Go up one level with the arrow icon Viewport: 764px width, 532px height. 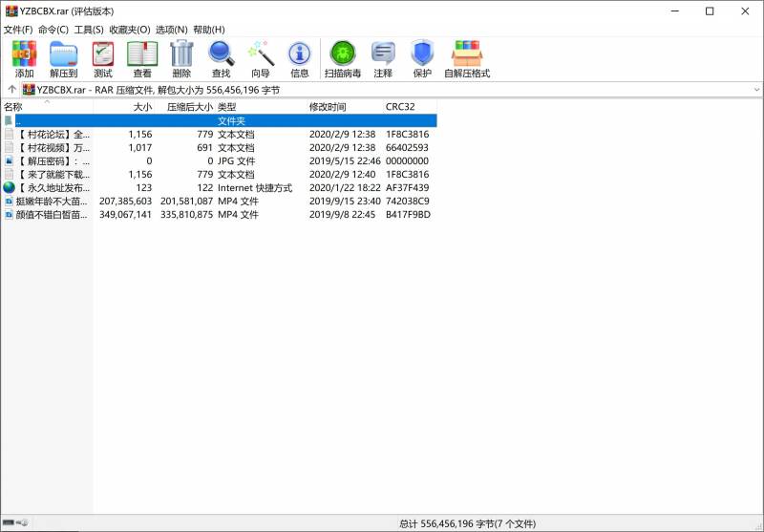pos(11,90)
